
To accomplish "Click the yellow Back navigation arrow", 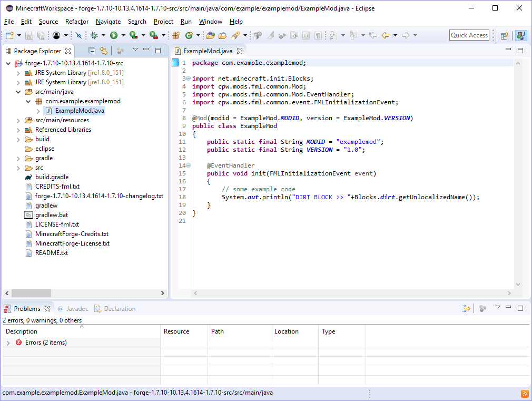I will (386, 35).
